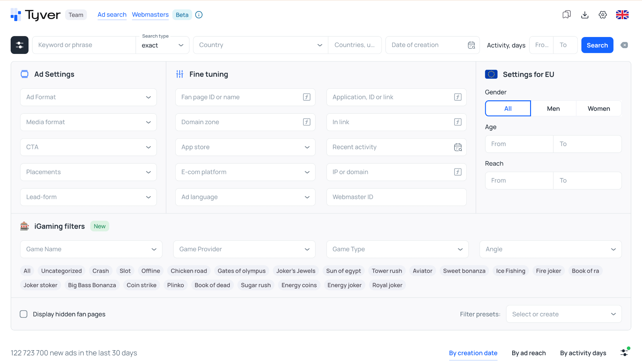Viewport: 642px width, 364px height.
Task: Toggle the Gates of olympus chip
Action: pos(241,271)
